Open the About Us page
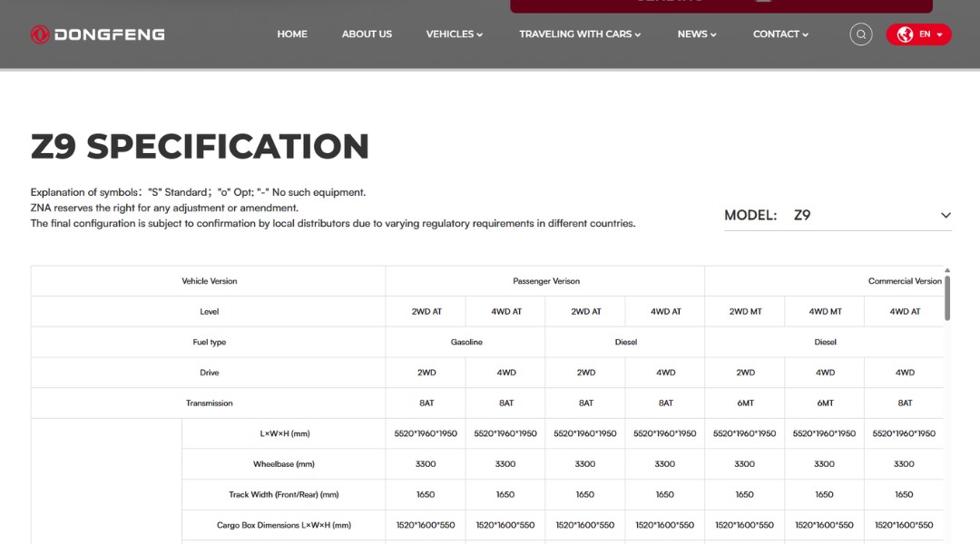This screenshot has width=980, height=544. [367, 34]
